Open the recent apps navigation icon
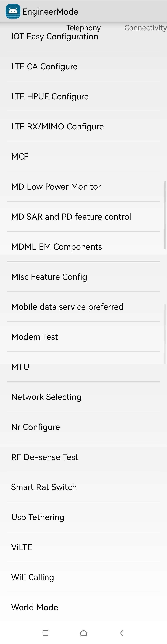This screenshot has height=644, width=167. pos(46,633)
